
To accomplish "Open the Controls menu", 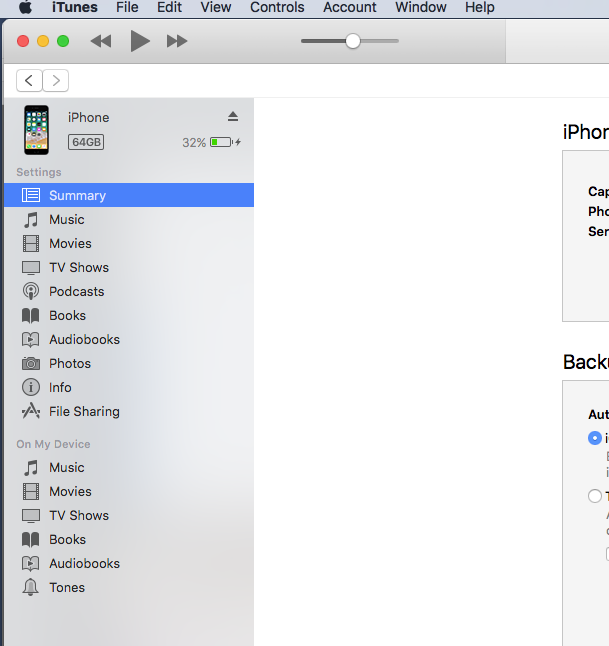I will click(277, 7).
